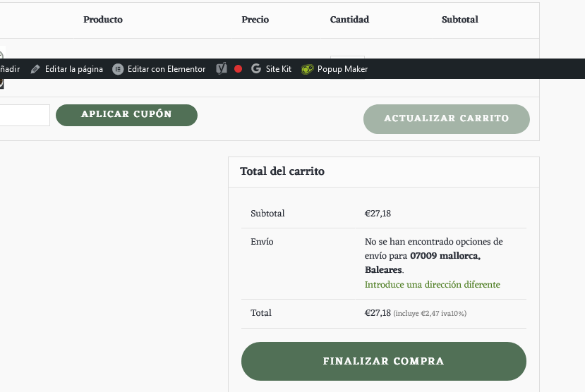The image size is (585, 392).
Task: Select Editar con Elementor label in admin bar
Action: point(167,69)
